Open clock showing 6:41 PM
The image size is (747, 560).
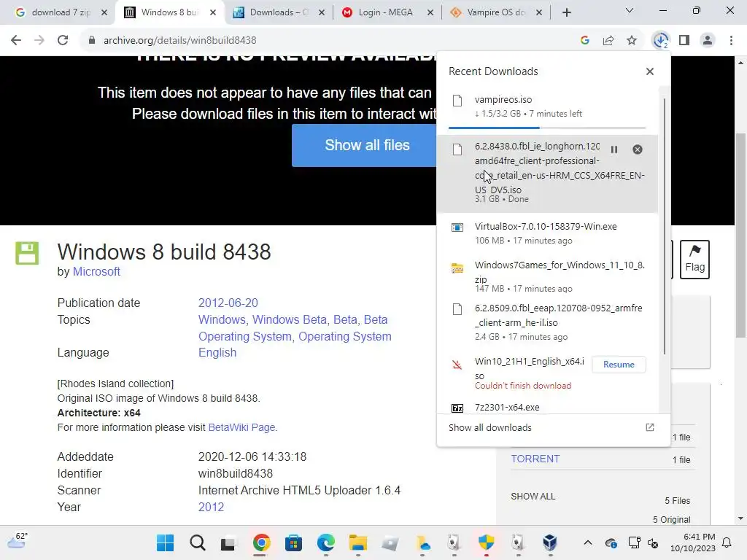(x=693, y=542)
